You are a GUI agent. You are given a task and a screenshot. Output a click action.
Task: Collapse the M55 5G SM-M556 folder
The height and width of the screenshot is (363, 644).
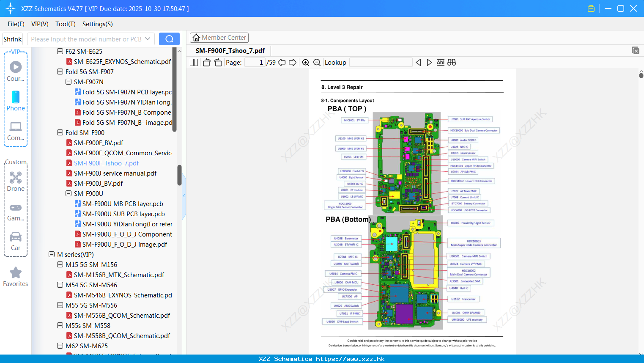click(60, 305)
